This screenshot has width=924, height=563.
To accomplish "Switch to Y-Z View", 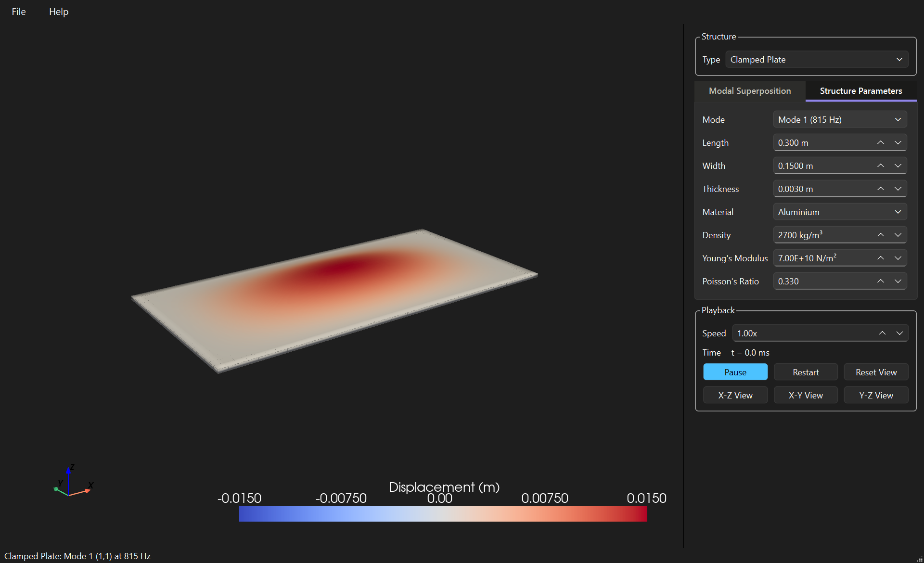I will click(x=876, y=396).
